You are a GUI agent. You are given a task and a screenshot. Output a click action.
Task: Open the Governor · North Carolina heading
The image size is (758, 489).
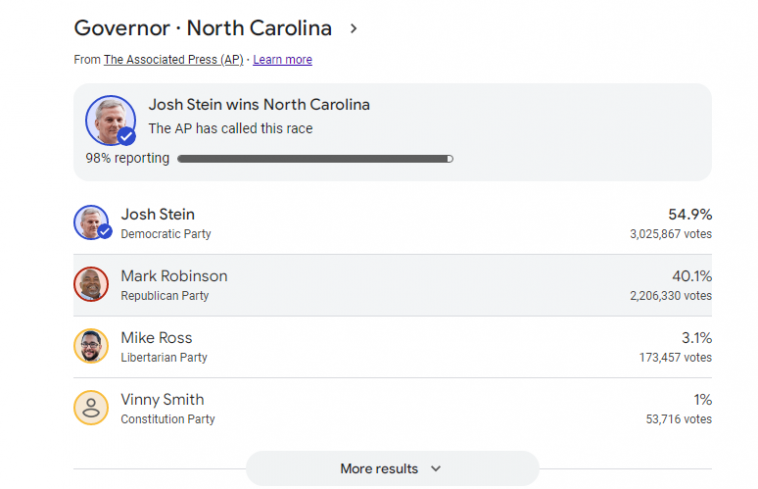203,28
